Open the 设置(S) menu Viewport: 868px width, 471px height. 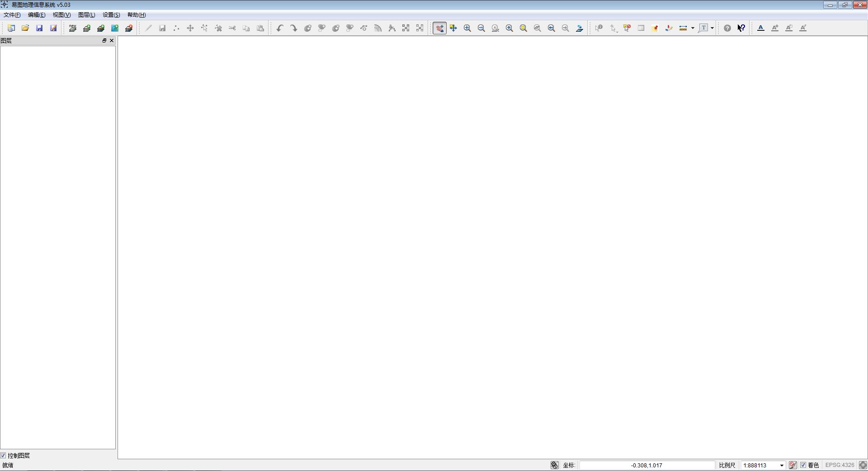click(111, 15)
